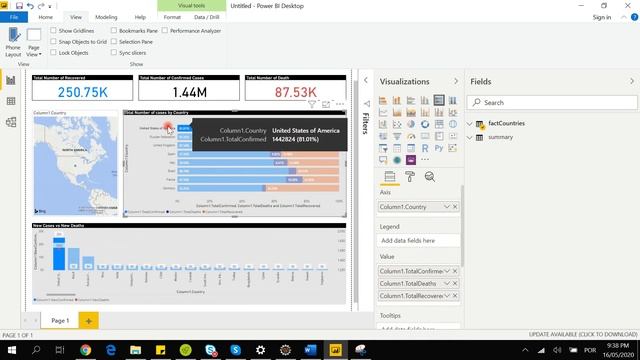Expand the Filters pane
The width and height of the screenshot is (640, 360).
click(x=366, y=80)
